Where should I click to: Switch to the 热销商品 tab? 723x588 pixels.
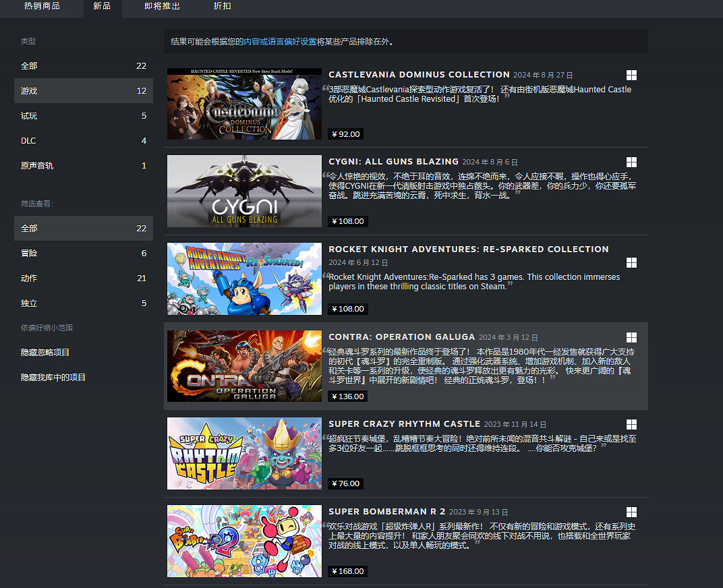coord(42,5)
